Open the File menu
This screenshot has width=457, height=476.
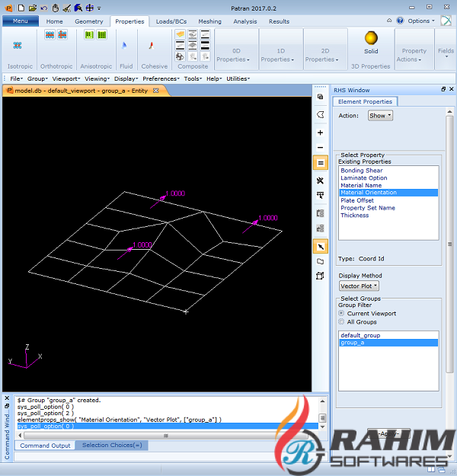(x=17, y=78)
